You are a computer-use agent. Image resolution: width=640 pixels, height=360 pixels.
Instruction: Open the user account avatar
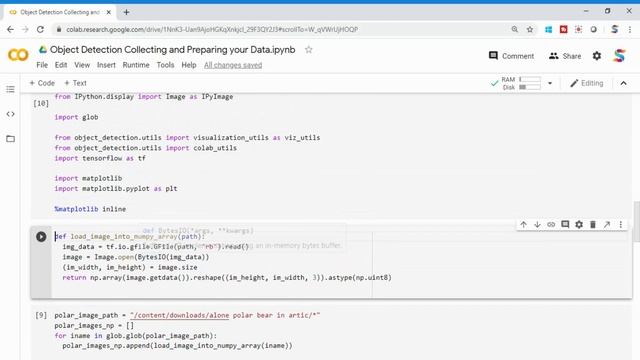click(x=619, y=56)
